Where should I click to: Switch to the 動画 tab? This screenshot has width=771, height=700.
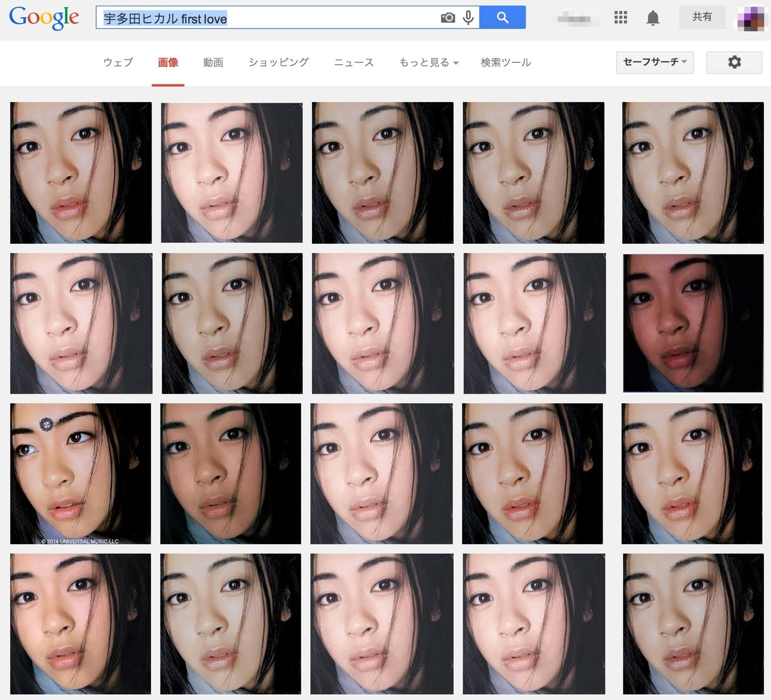[213, 62]
